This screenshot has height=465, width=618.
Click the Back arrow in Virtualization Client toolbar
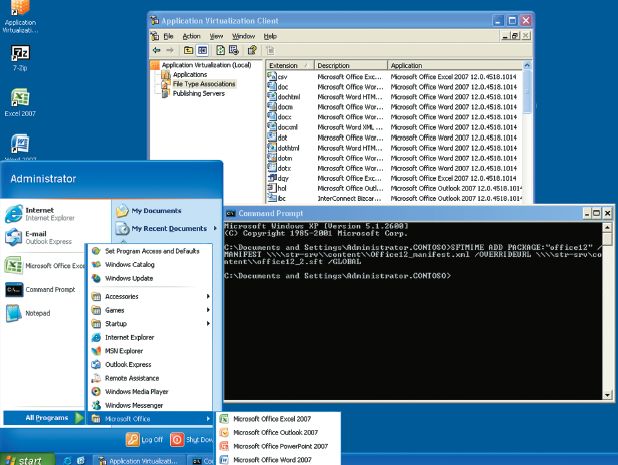coord(157,49)
